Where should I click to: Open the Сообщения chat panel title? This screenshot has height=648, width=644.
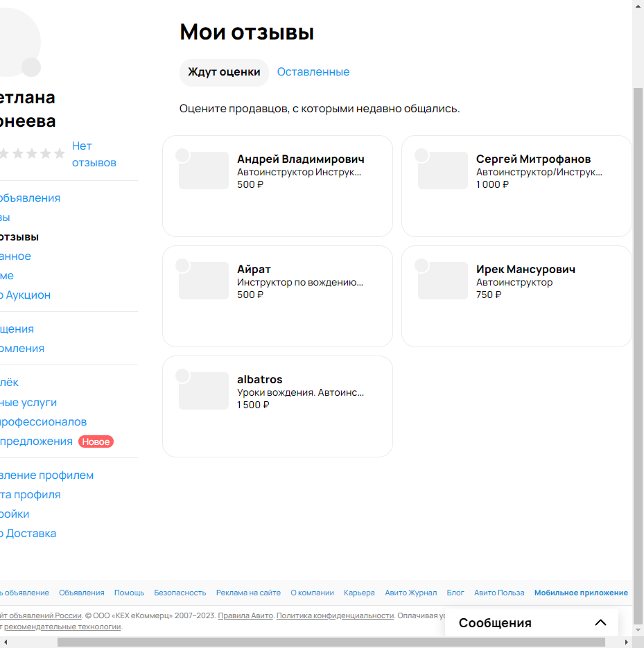[x=495, y=623]
